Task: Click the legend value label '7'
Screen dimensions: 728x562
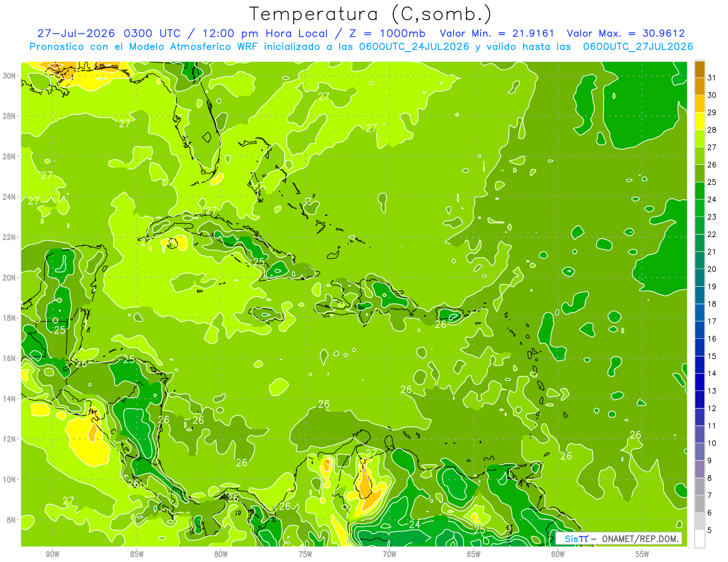Action: coord(710,495)
